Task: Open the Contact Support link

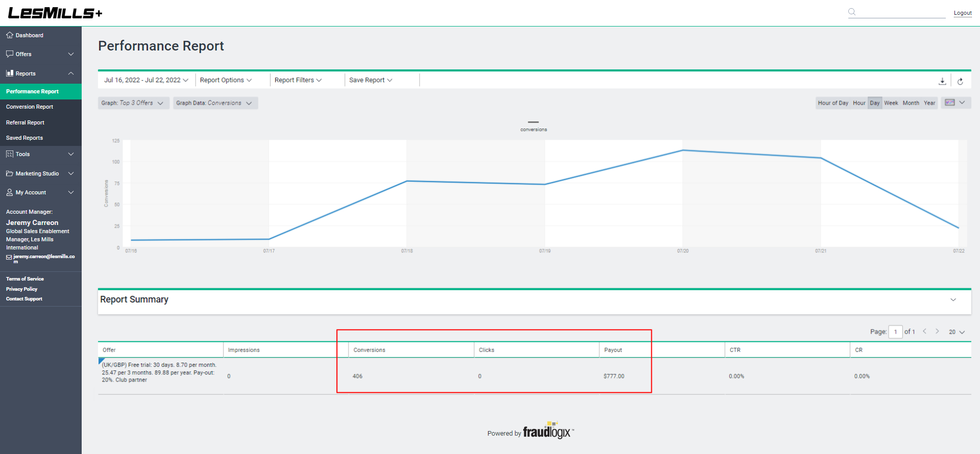Action: [x=24, y=299]
